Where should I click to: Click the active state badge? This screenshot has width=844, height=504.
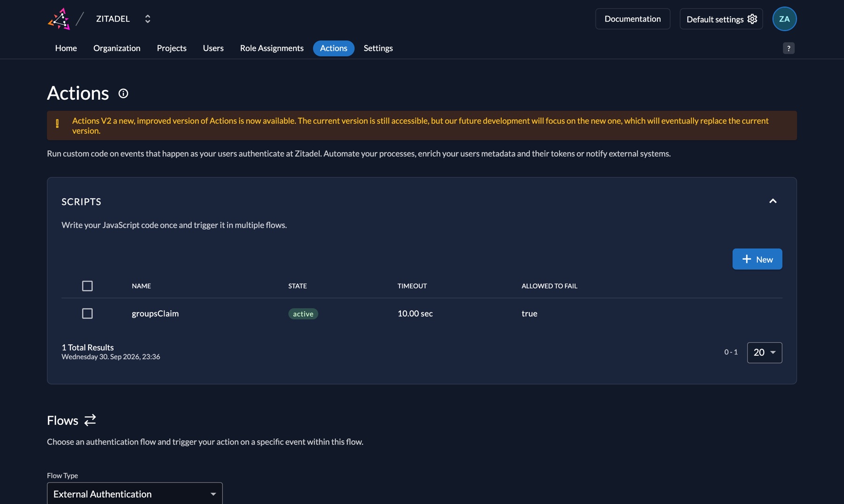coord(303,314)
